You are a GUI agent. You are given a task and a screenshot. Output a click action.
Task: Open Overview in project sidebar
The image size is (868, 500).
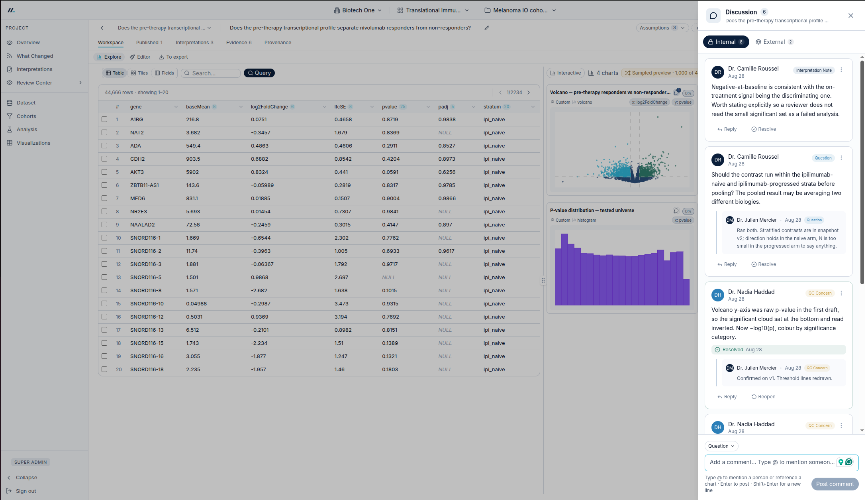(28, 43)
